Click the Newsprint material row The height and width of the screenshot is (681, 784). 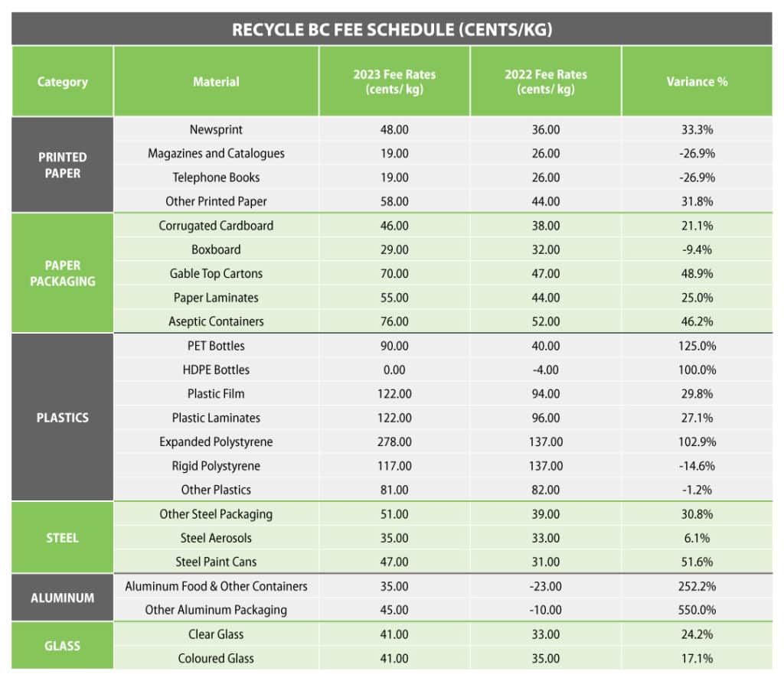(x=443, y=129)
